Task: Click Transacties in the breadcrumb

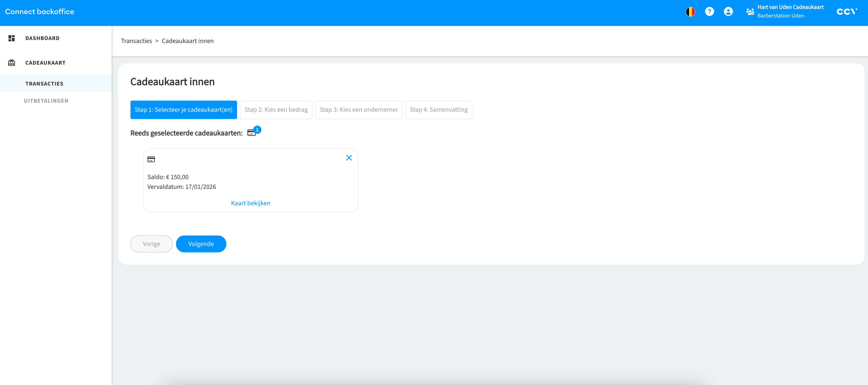Action: (136, 41)
